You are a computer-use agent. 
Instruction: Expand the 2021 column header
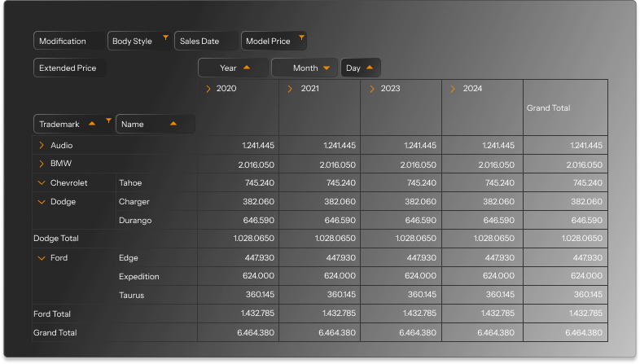[x=290, y=89]
